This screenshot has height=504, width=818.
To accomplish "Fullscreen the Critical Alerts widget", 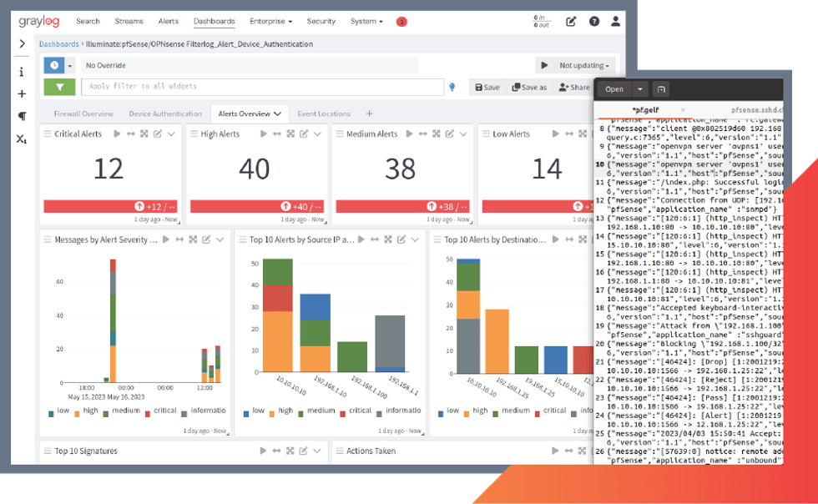I will point(144,134).
